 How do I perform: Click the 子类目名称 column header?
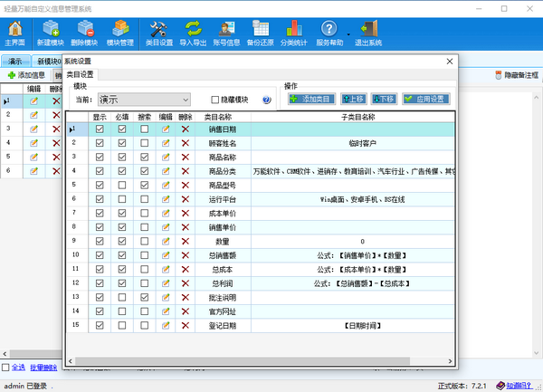pyautogui.click(x=357, y=117)
